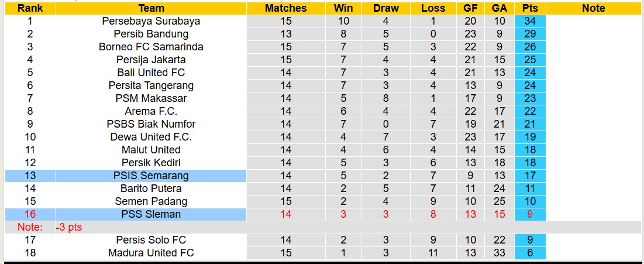Click the Matches column header
The height and width of the screenshot is (264, 644).
285,8
